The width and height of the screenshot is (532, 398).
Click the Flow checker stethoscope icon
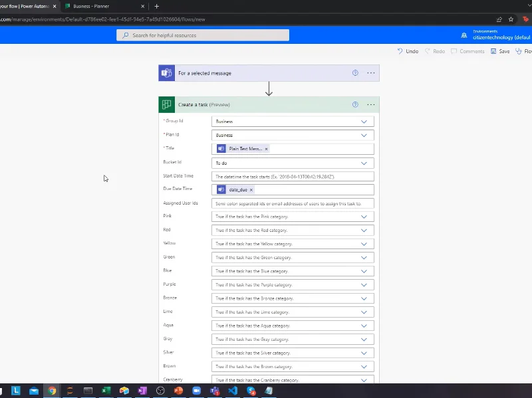pos(519,51)
